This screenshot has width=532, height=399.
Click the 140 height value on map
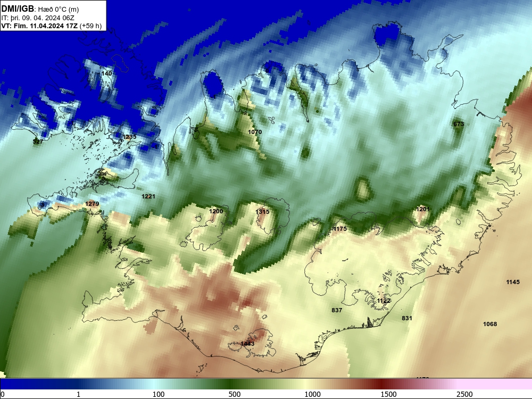coord(106,73)
